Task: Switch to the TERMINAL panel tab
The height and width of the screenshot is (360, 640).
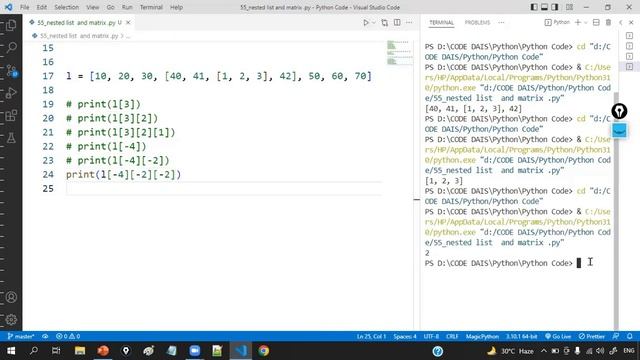Action: (x=441, y=22)
